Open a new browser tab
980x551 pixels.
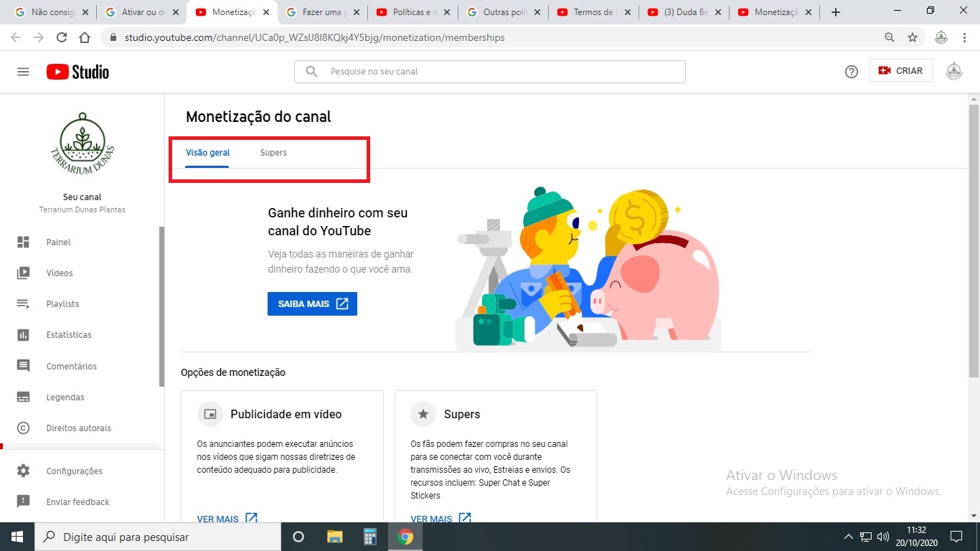pos(835,12)
